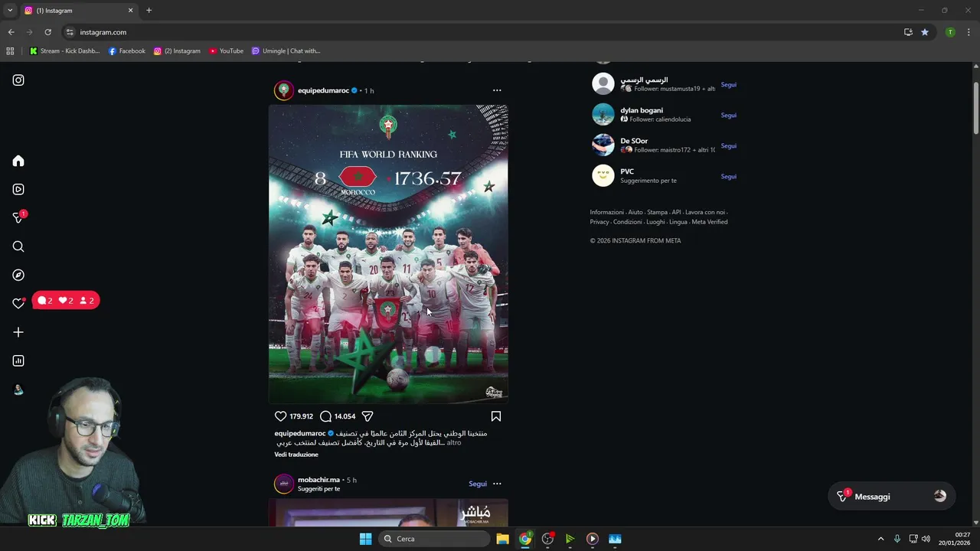Open Chrome three-dot menu

pyautogui.click(x=969, y=32)
